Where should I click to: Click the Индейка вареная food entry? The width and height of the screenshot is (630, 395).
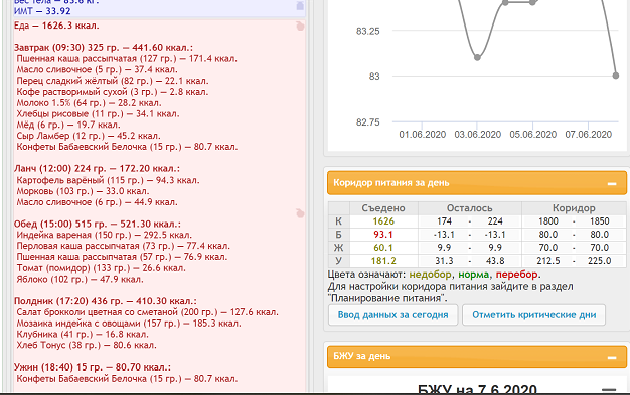pos(104,235)
